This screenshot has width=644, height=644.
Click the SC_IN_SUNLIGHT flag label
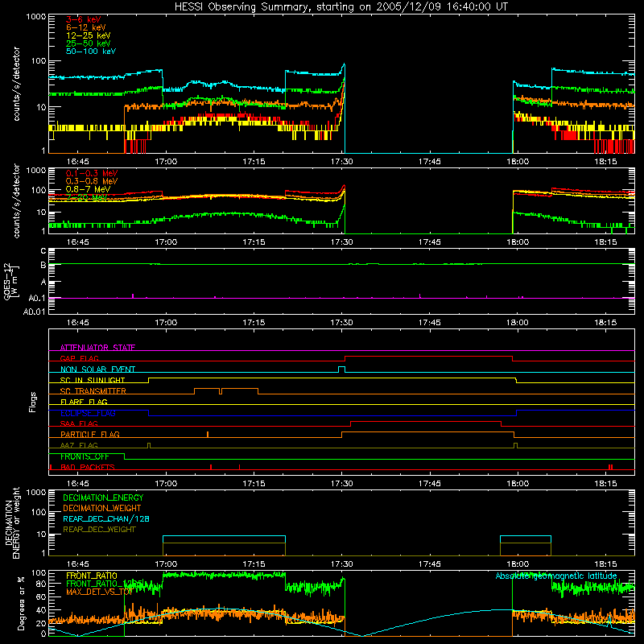coord(93,380)
